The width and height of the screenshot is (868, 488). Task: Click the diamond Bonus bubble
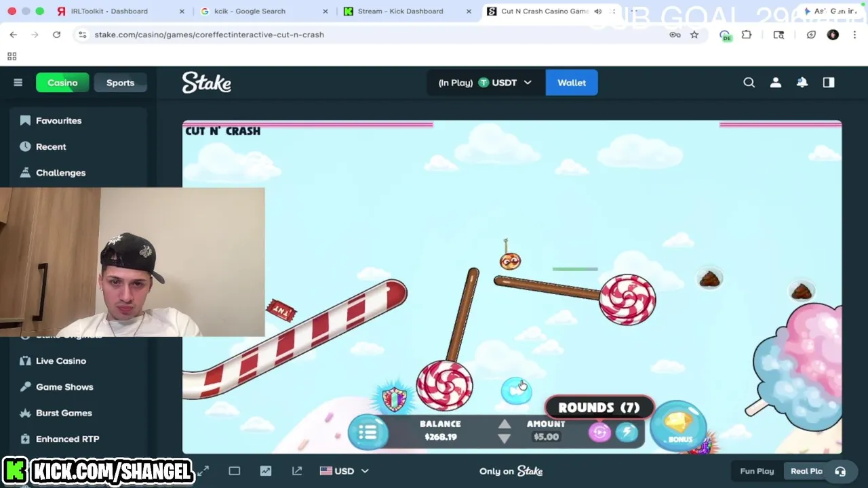(679, 426)
